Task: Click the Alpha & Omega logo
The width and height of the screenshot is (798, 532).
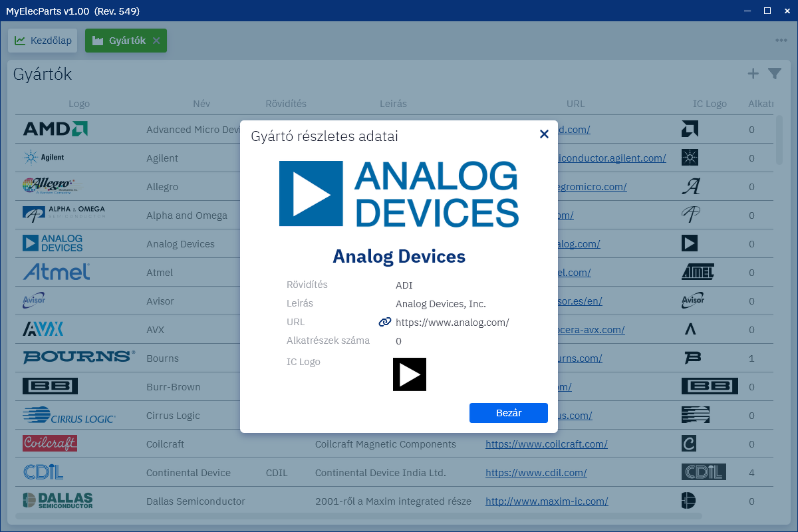Action: (x=64, y=214)
